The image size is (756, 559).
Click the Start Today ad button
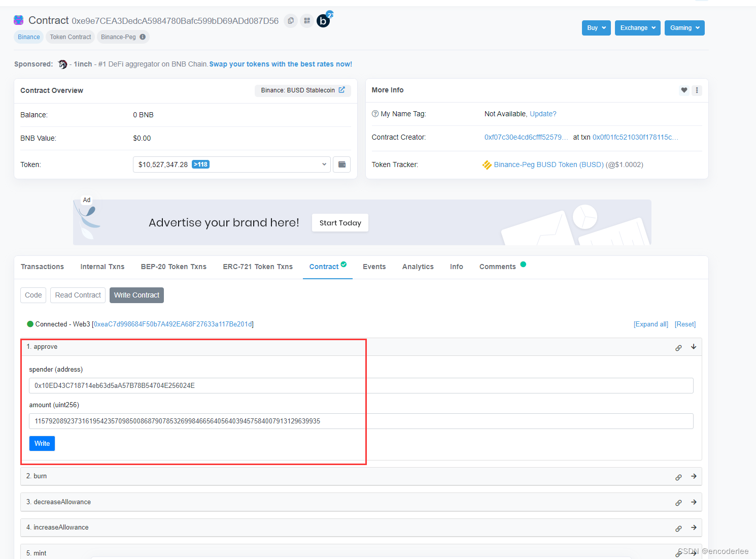click(340, 223)
